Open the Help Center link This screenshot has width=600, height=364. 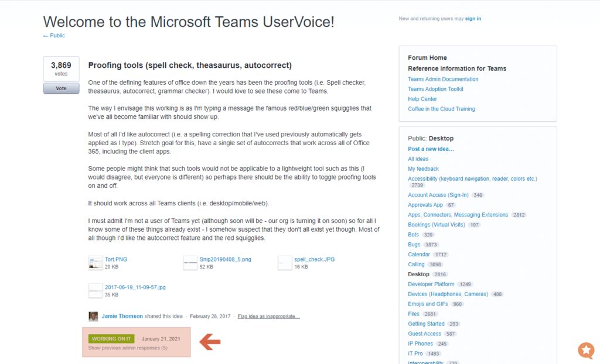coord(422,99)
